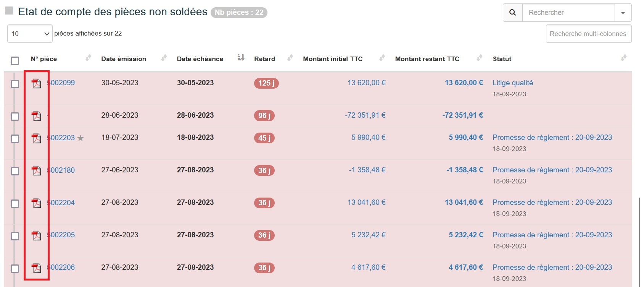Open the PDF icon for invoice 5002180
The width and height of the screenshot is (644, 287).
(x=36, y=170)
